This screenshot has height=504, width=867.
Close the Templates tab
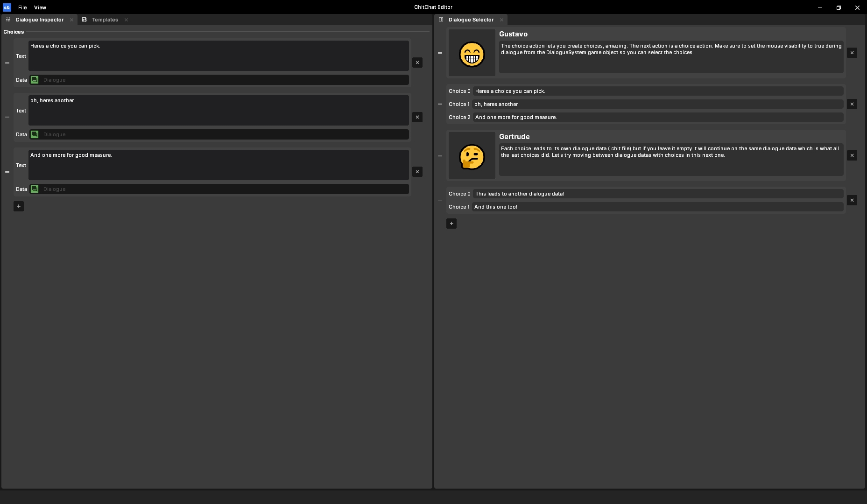coord(126,20)
